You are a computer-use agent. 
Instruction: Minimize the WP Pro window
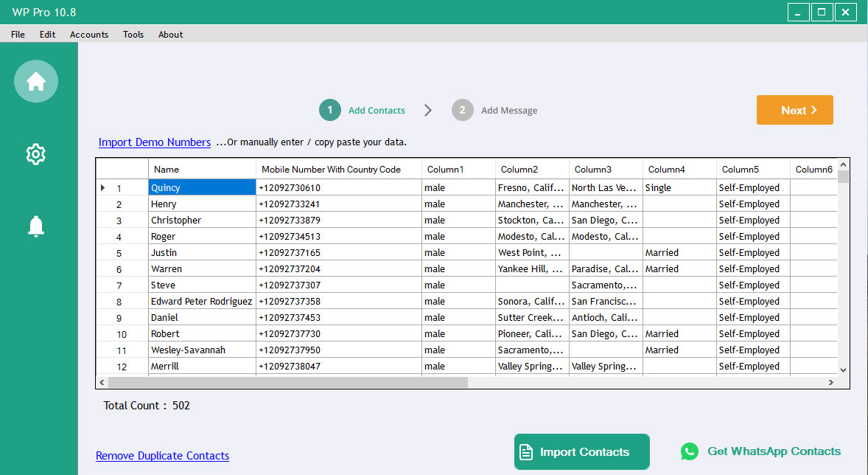click(798, 13)
